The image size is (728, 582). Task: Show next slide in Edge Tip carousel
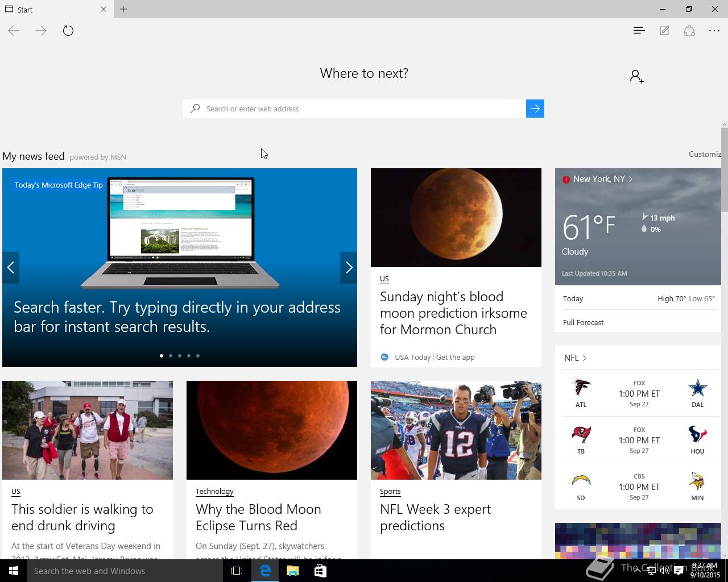(x=349, y=267)
